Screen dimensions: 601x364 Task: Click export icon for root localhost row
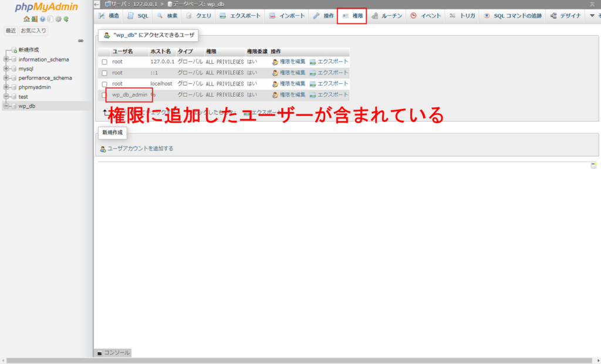coord(313,84)
